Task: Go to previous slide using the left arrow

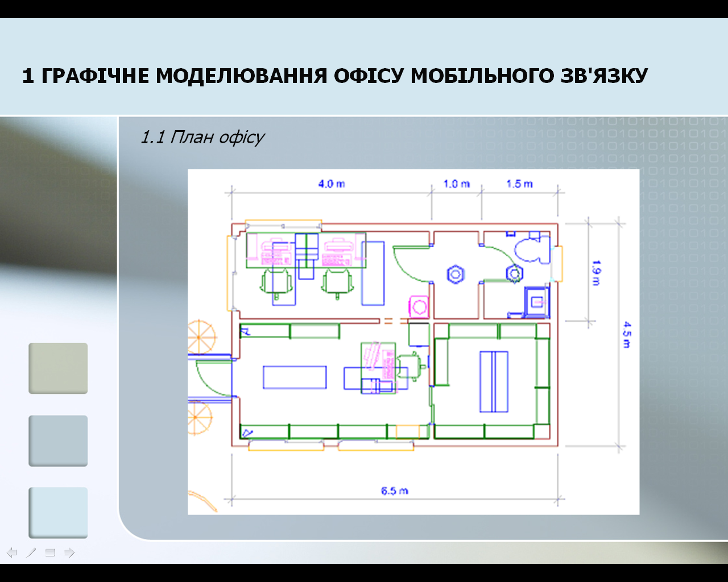Action: 11,552
